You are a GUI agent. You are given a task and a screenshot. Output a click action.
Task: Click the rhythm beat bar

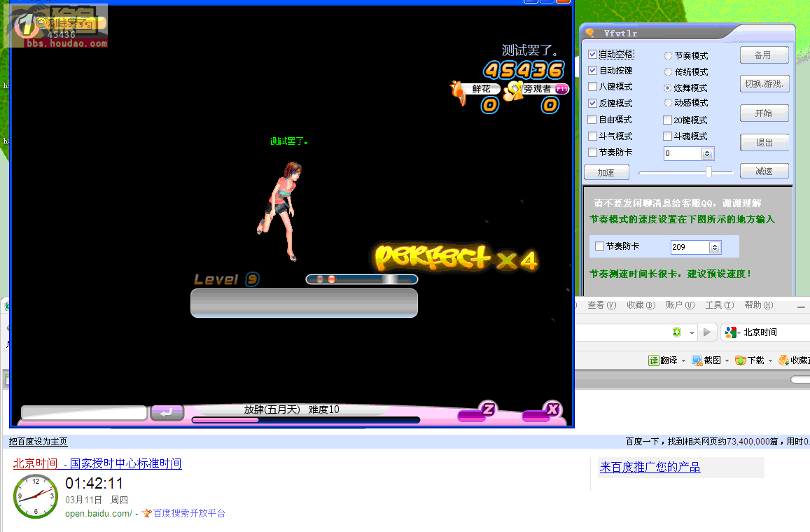pyautogui.click(x=362, y=279)
